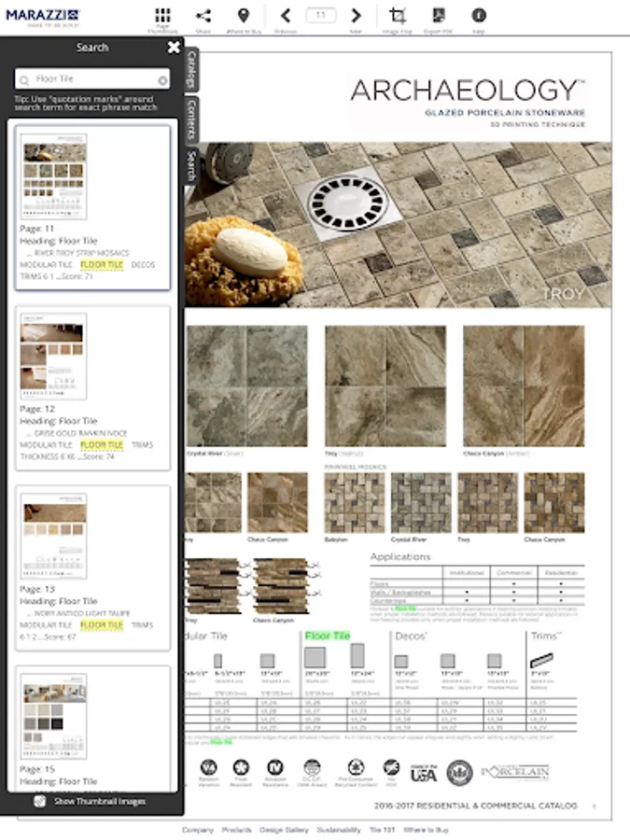Close the Search panel with X
The width and height of the screenshot is (630, 840).
tap(174, 48)
